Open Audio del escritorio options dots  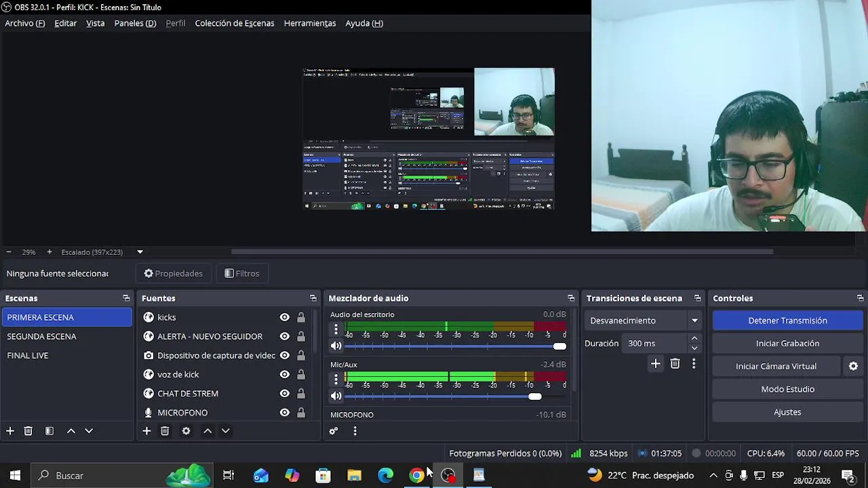pyautogui.click(x=336, y=329)
